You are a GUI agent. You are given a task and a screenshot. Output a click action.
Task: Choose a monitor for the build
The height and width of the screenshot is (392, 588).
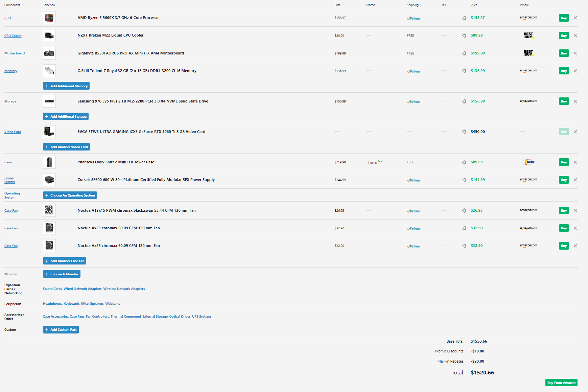[x=62, y=274]
